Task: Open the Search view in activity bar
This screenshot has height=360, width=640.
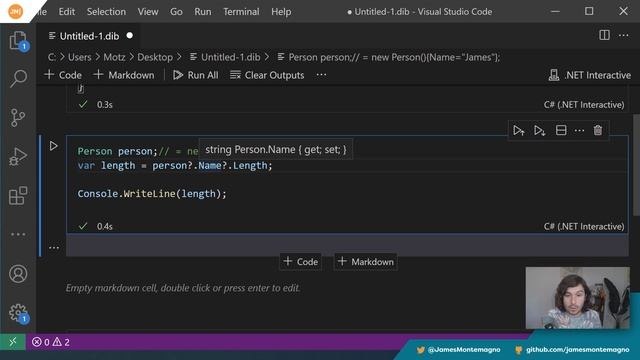Action: 18,78
